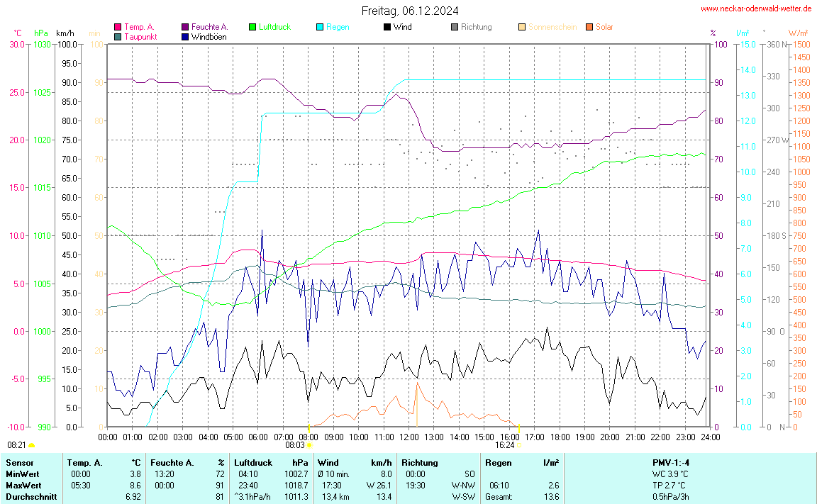This screenshot has height=504, width=817.
Task: Click the pink Temp. A. legend swatch
Action: [118, 28]
